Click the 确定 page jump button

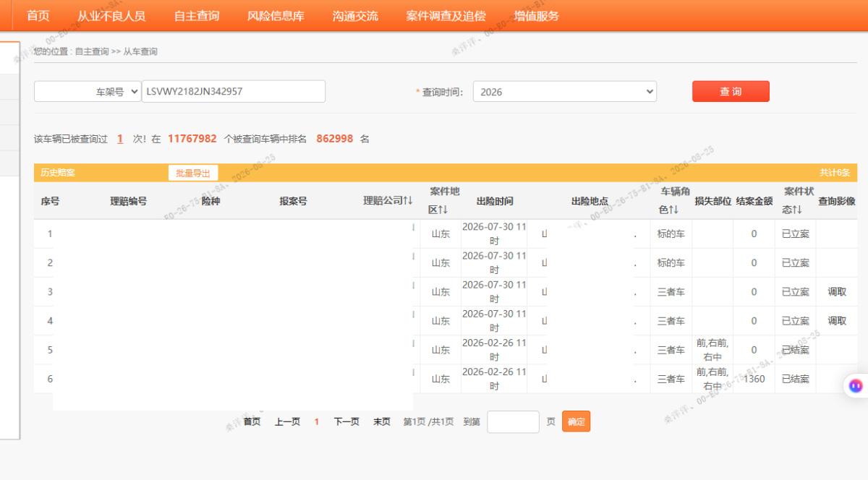click(x=576, y=421)
